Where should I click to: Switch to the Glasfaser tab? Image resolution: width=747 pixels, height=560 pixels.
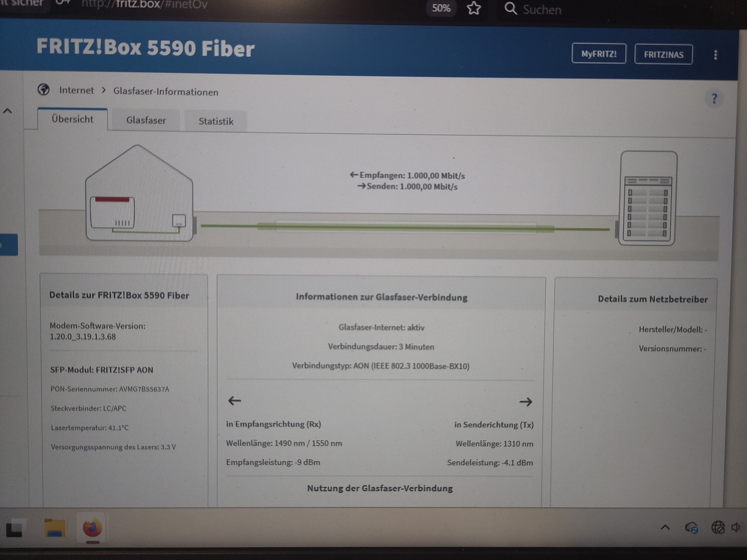[x=146, y=120]
